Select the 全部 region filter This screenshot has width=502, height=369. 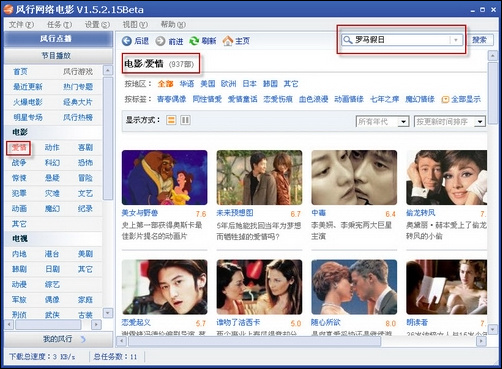[166, 84]
